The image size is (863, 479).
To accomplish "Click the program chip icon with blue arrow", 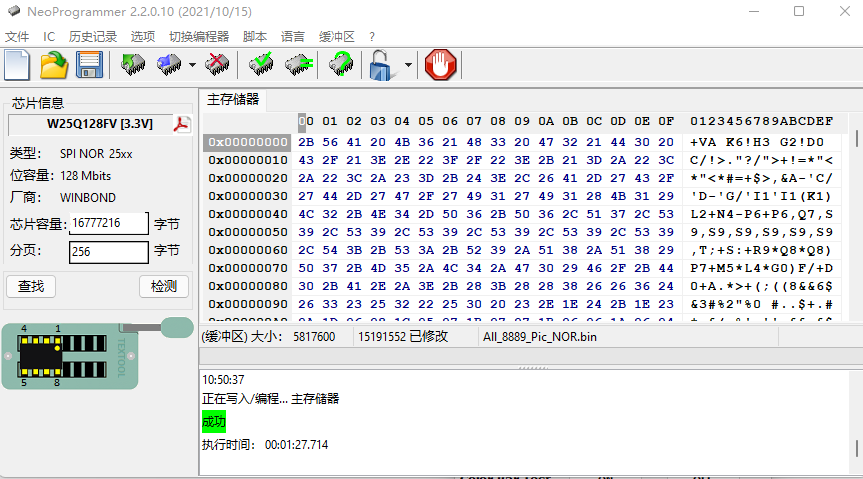I will click(168, 65).
